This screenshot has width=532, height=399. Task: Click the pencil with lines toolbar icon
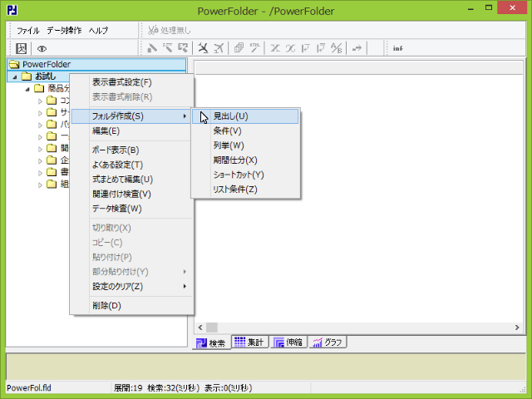[167, 48]
